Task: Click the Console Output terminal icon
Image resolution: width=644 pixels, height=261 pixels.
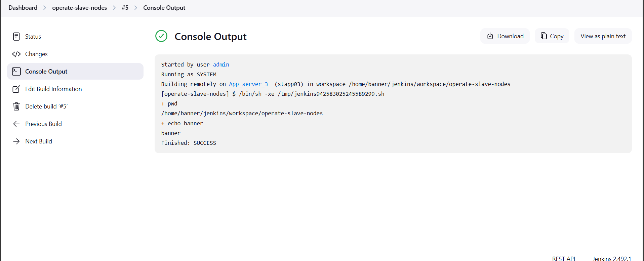Action: (x=16, y=72)
